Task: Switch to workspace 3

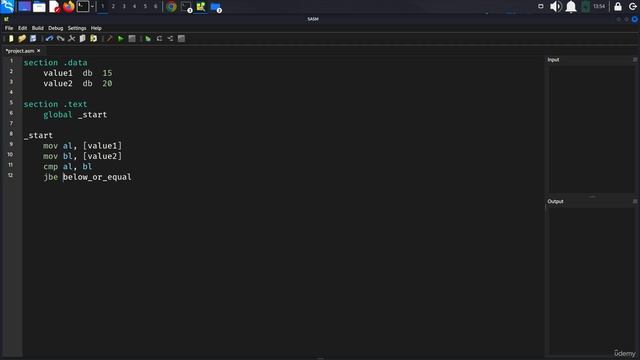Action: [124, 7]
